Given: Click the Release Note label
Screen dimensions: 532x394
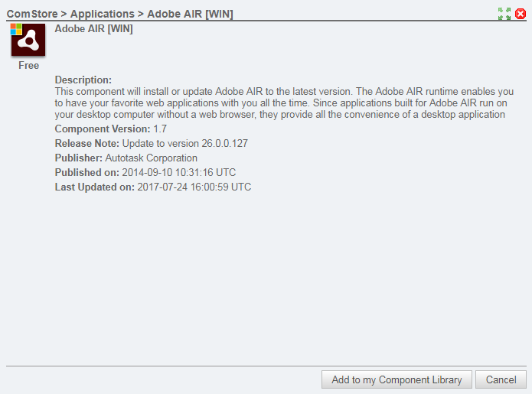Looking at the screenshot, I should (87, 143).
